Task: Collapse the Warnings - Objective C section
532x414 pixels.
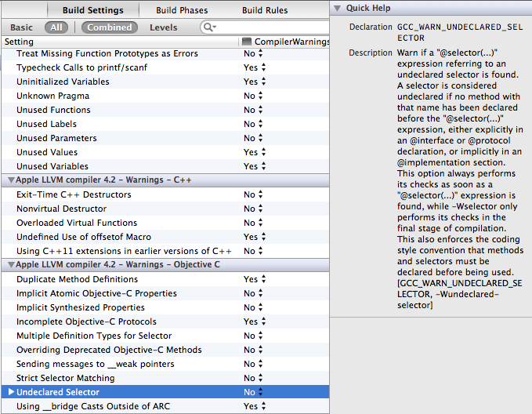Action: click(x=9, y=265)
